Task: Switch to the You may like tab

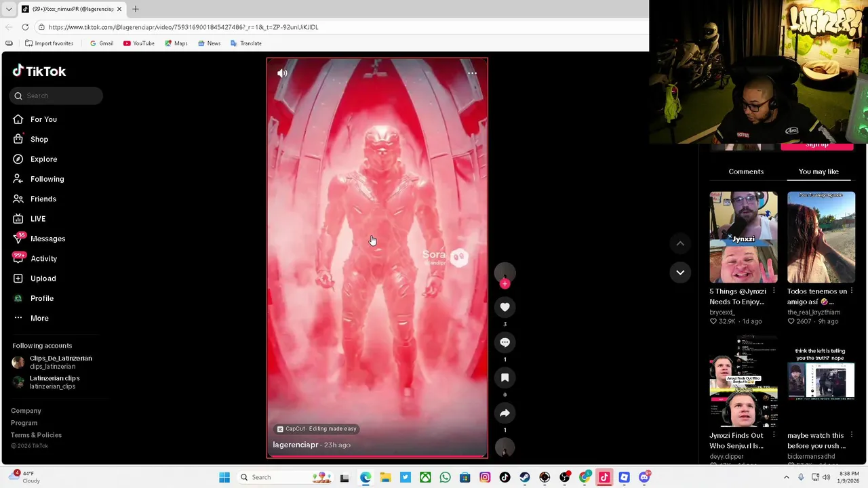Action: [x=818, y=171]
